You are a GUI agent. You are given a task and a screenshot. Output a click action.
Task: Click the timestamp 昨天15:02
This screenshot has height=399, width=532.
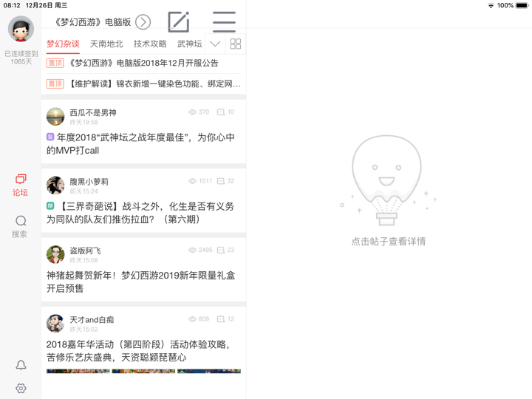click(83, 329)
